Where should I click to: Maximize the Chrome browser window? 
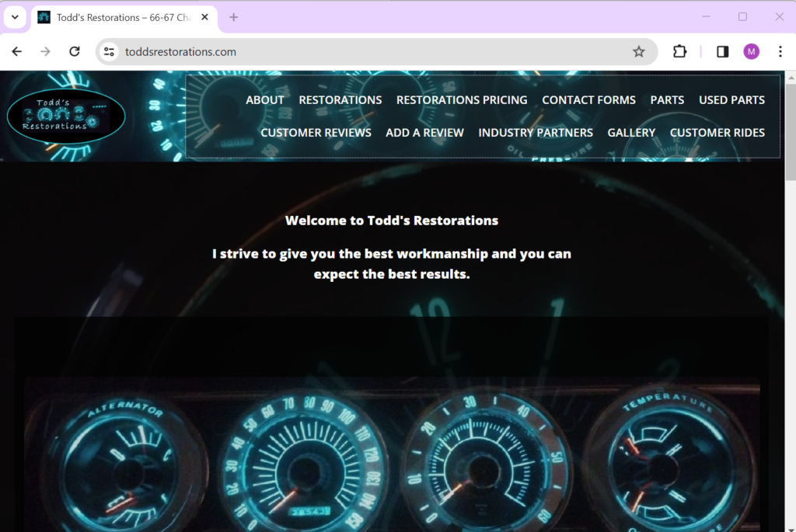[742, 17]
